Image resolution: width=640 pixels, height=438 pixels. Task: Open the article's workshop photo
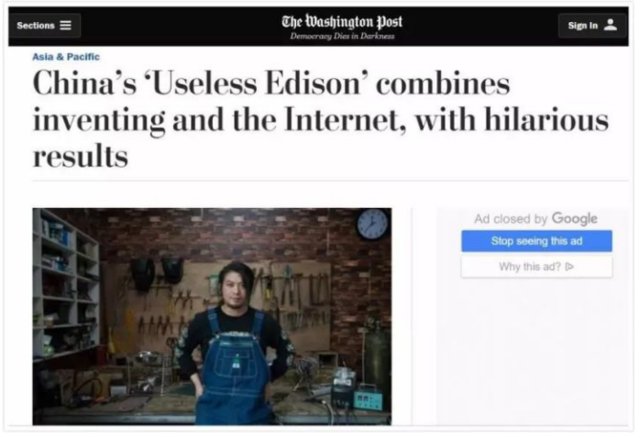[x=212, y=316]
